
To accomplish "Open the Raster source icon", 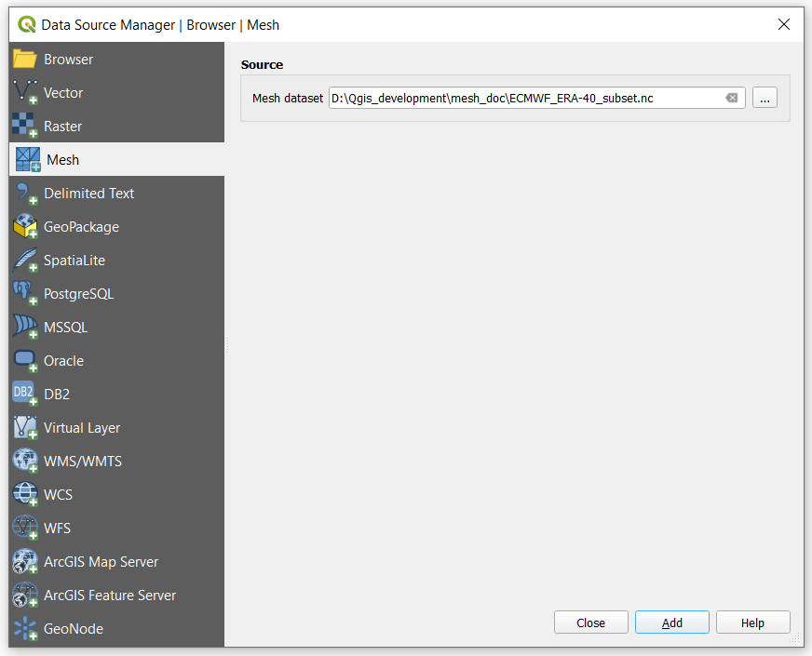I will point(25,127).
